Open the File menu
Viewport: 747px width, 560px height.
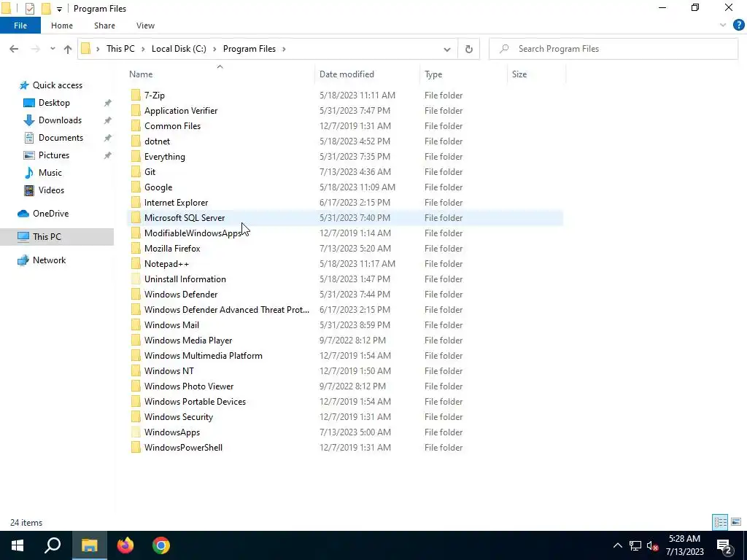tap(20, 26)
